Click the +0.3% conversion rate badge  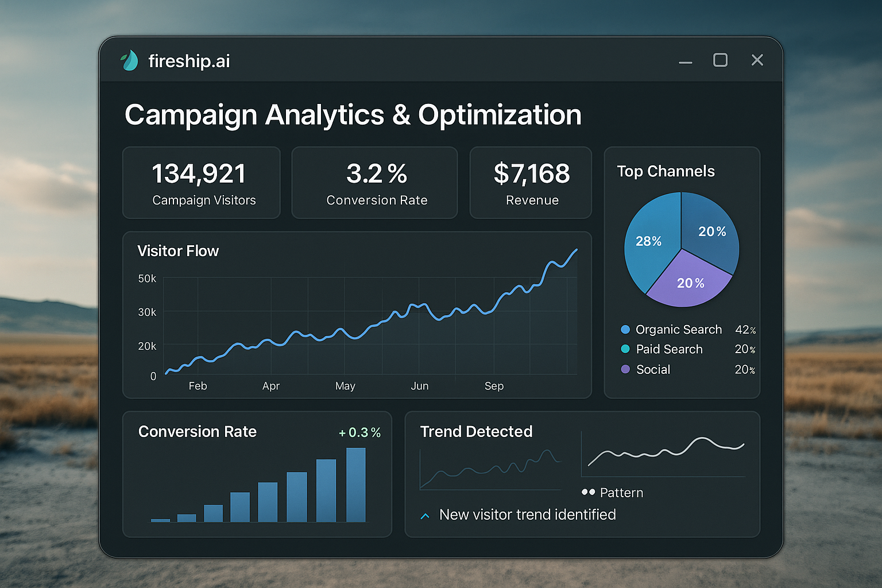coord(360,432)
